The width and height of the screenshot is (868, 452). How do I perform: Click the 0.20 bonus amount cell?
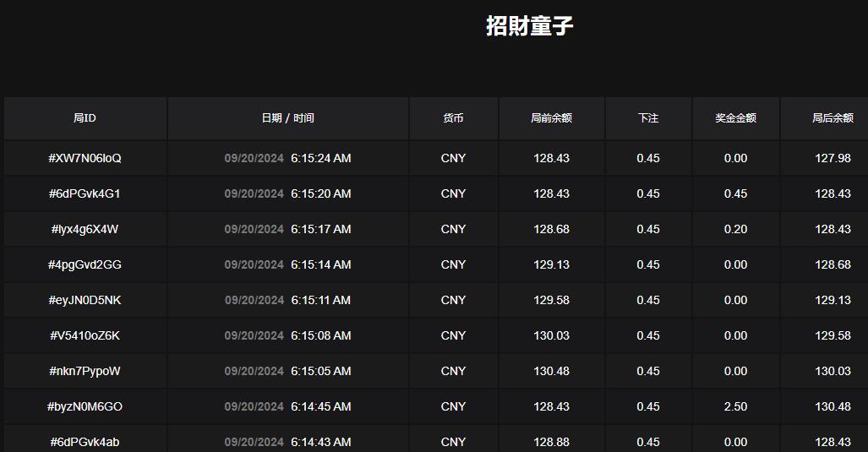point(735,229)
